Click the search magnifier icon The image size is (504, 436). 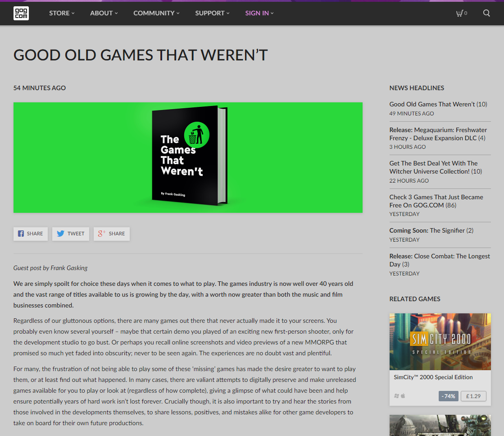(486, 13)
